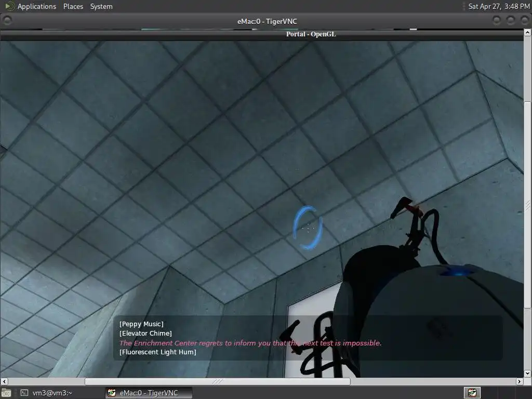Click the horizontal scrollbar thumb
Viewport: 532px width, 399px height.
(218, 381)
